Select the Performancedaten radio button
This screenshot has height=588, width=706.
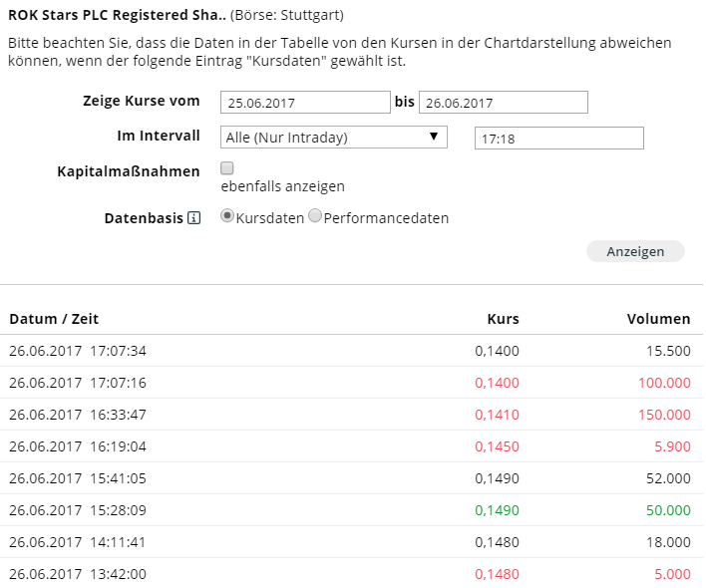tap(315, 216)
